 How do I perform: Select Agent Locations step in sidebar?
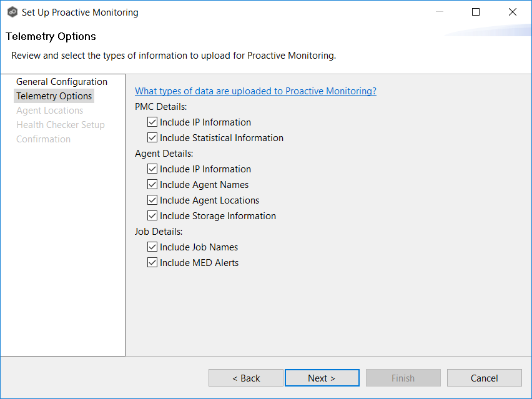click(49, 111)
